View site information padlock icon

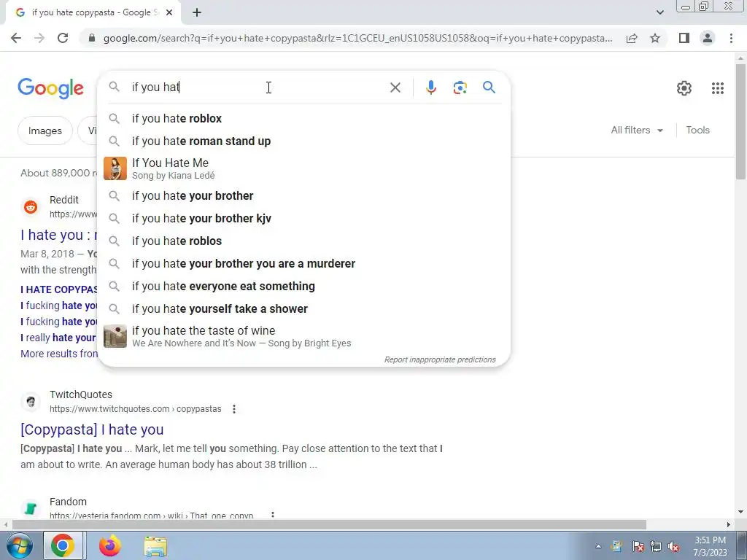[x=92, y=38]
